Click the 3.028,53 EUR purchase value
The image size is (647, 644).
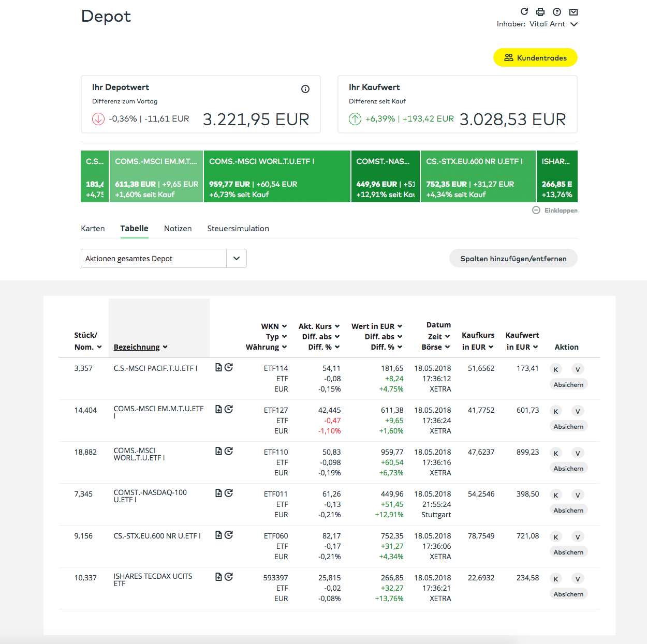512,119
